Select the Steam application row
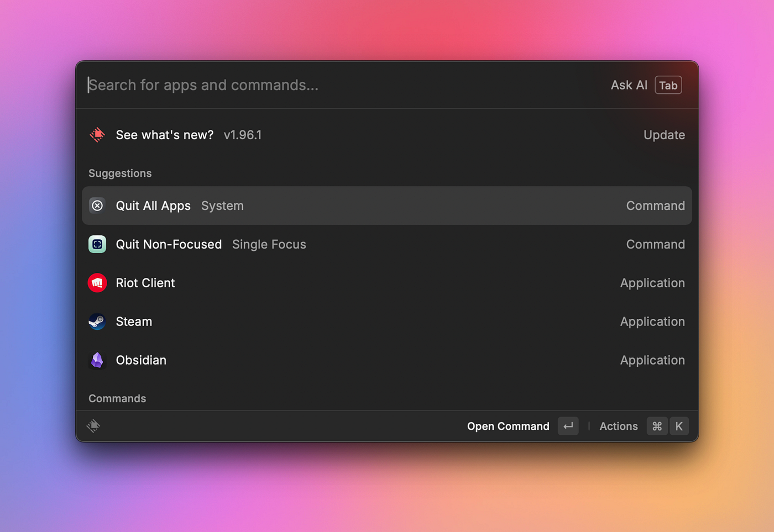774x532 pixels. pyautogui.click(x=387, y=322)
